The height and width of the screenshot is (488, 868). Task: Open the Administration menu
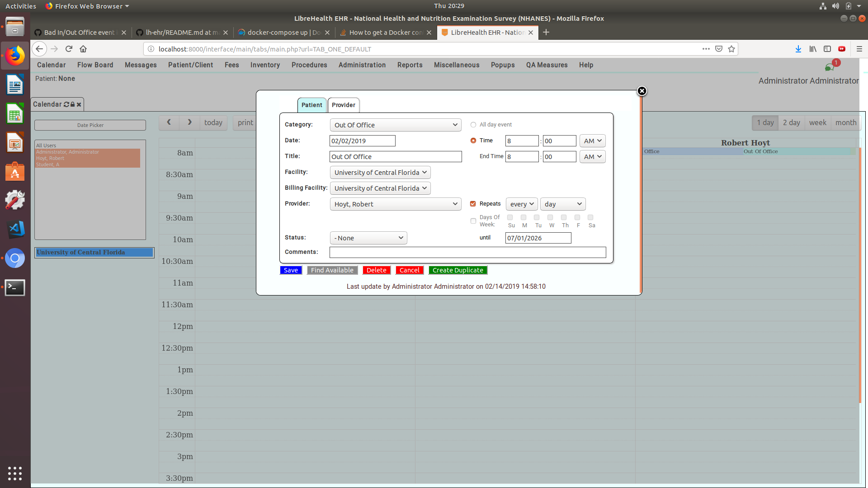coord(362,65)
